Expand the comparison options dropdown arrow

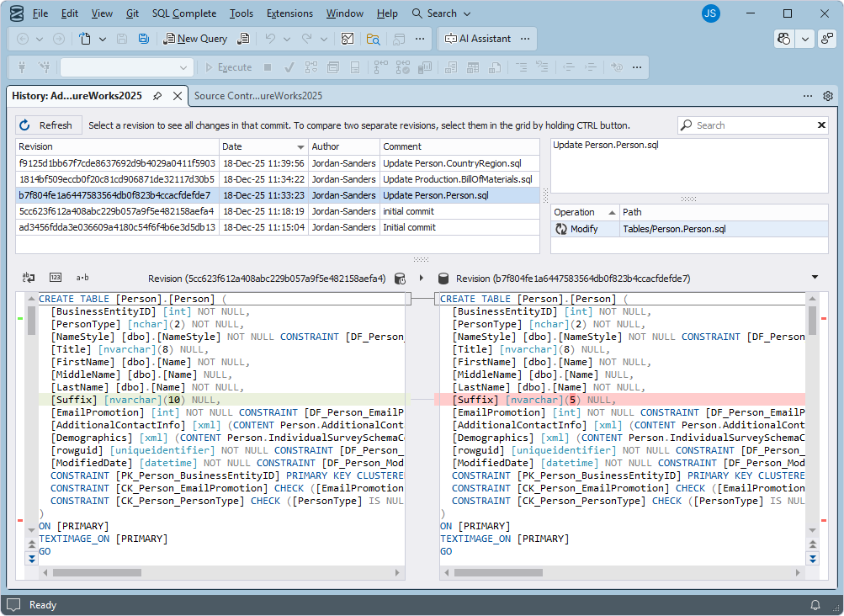click(x=815, y=277)
